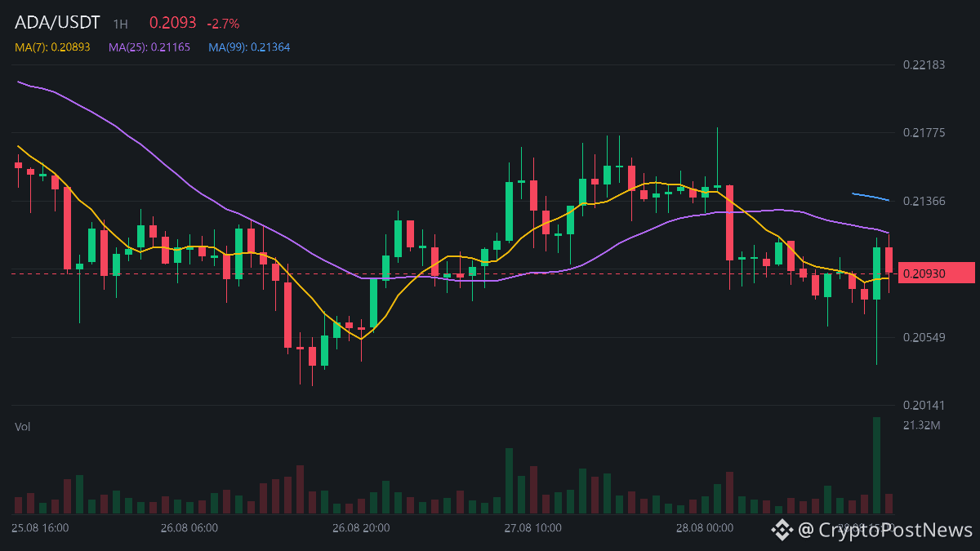Screen dimensions: 980x551
Task: Click the 0.21775 price axis label
Action: point(924,133)
